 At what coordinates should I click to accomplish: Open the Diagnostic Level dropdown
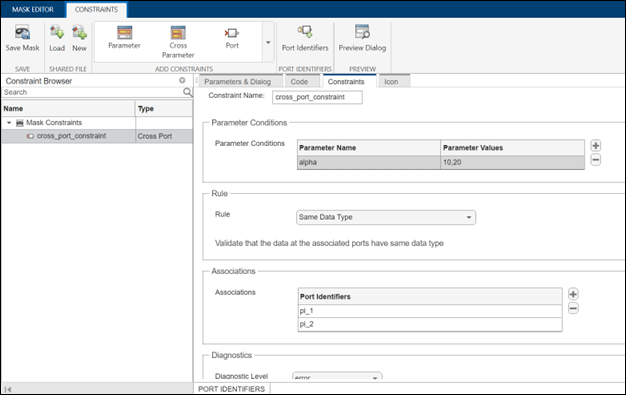coord(337,376)
